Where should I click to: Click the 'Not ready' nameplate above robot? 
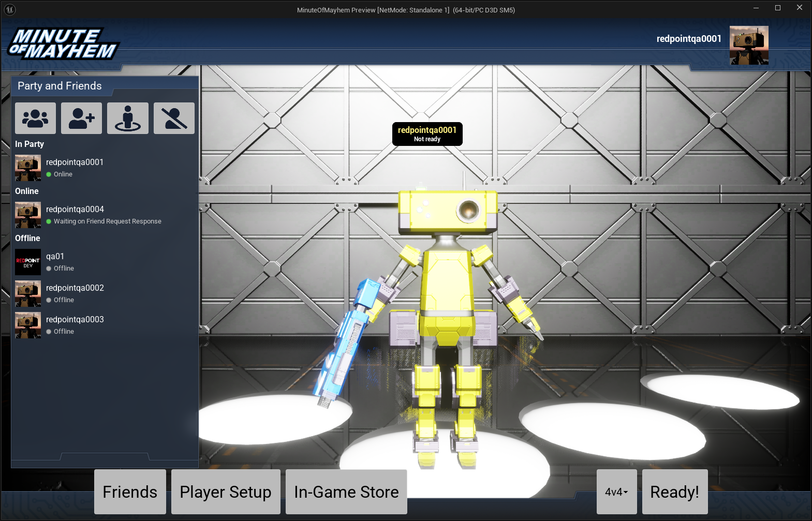click(x=427, y=134)
